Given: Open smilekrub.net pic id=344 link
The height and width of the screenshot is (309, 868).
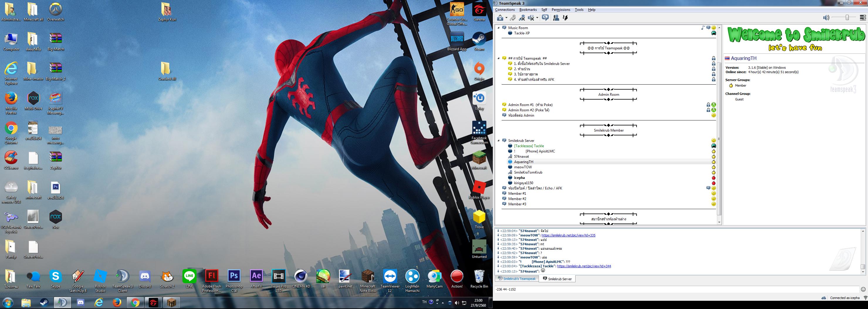Looking at the screenshot, I should (x=584, y=266).
